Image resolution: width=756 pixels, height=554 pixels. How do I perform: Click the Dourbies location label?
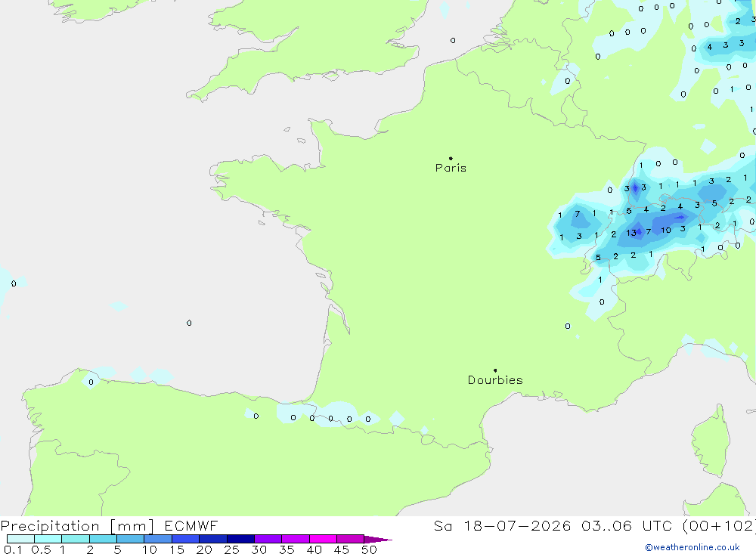coord(495,380)
